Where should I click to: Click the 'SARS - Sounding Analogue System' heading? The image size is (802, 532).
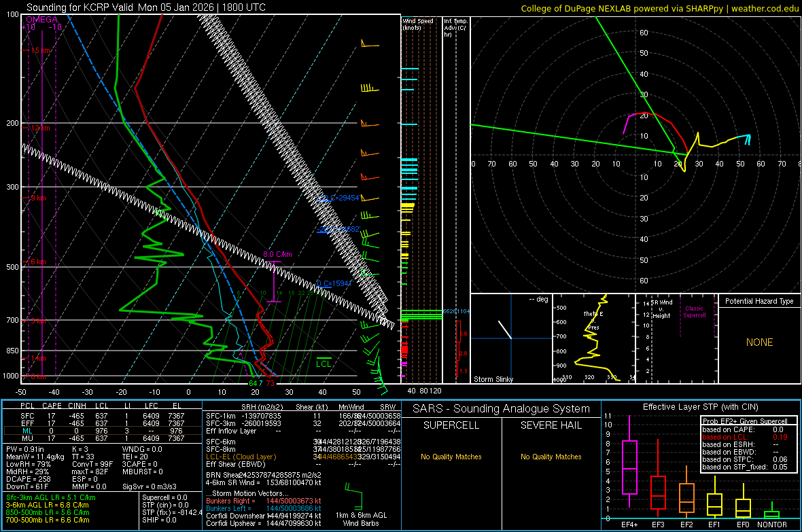click(502, 409)
